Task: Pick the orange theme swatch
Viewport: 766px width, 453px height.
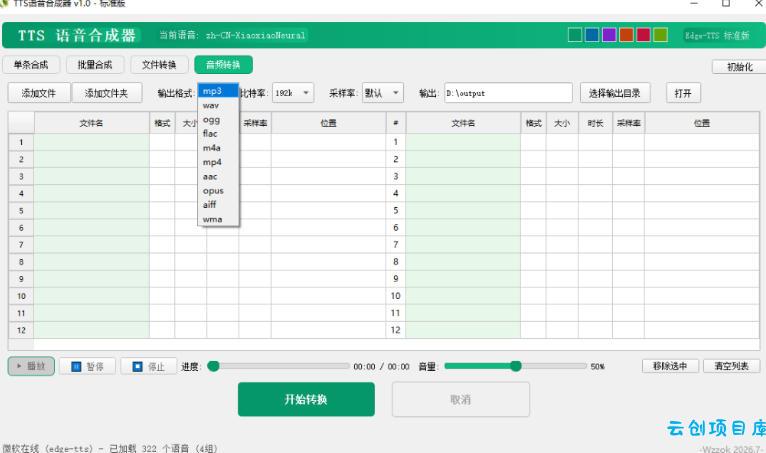Action: click(x=626, y=35)
